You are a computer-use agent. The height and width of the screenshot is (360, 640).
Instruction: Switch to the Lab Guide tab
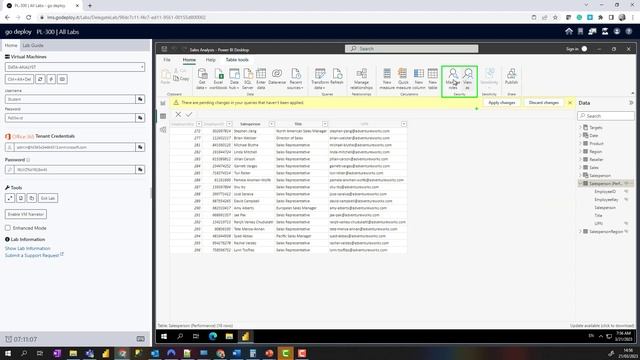pos(33,45)
